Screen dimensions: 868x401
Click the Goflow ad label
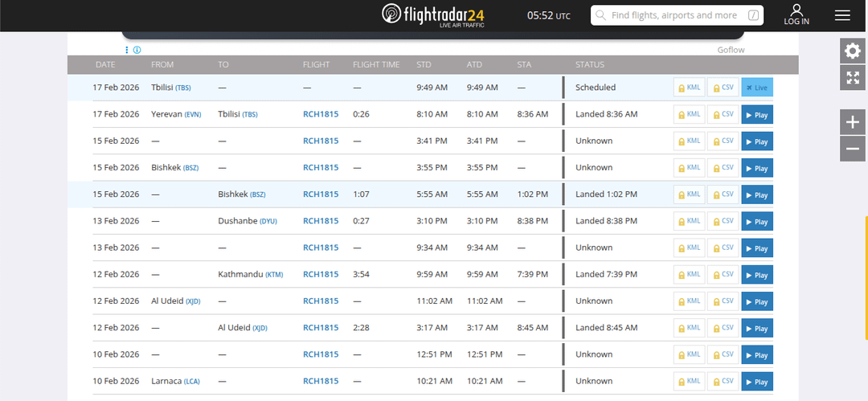click(731, 50)
